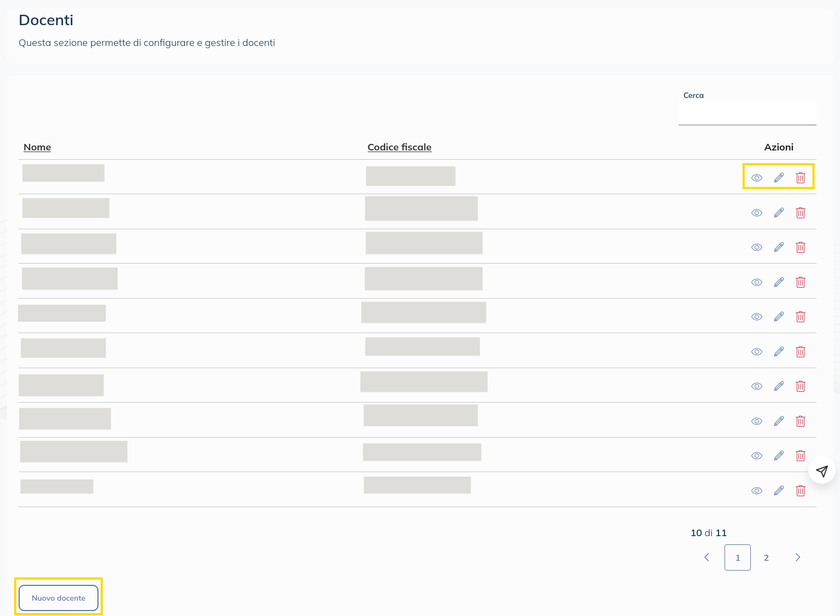Click the Nuovo docente button
The width and height of the screenshot is (840, 616).
coord(59,598)
